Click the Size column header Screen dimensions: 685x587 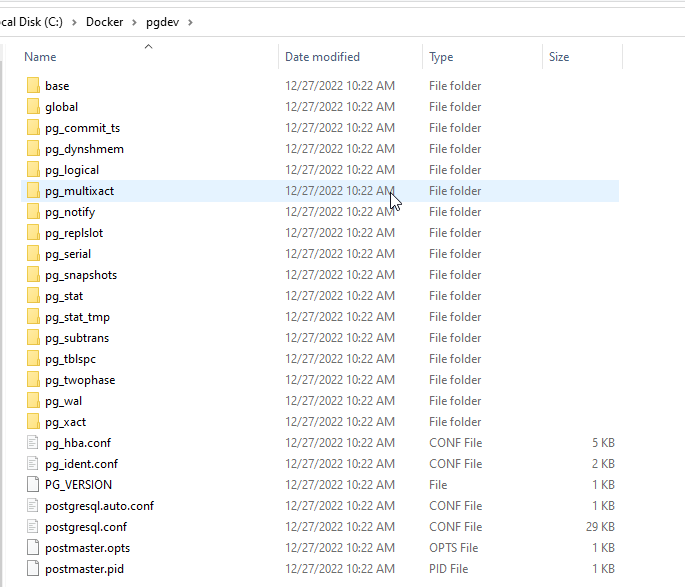tap(559, 57)
